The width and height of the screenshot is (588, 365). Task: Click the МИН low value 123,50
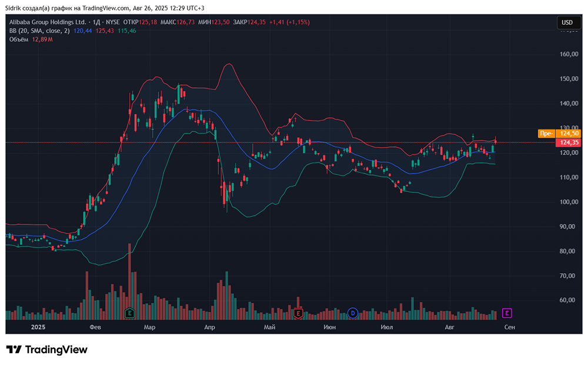click(220, 22)
